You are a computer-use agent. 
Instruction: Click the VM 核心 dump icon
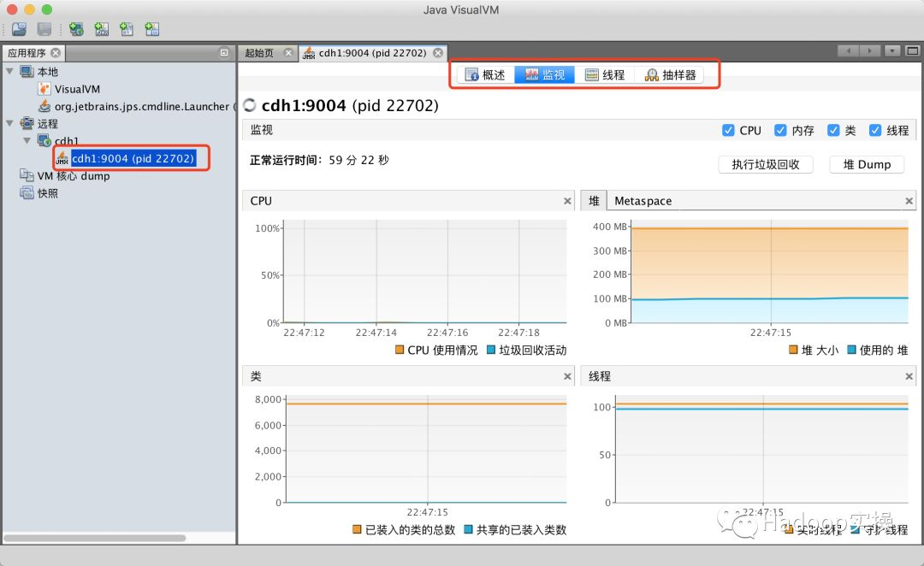tap(27, 175)
